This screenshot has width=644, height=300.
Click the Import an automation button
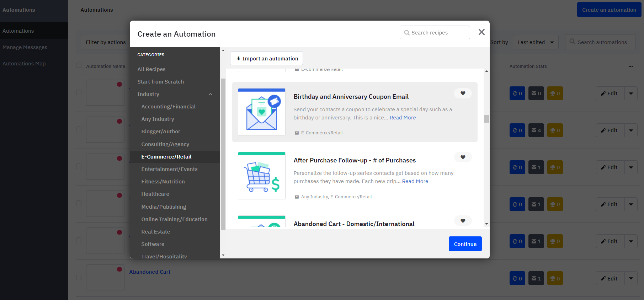click(x=267, y=58)
